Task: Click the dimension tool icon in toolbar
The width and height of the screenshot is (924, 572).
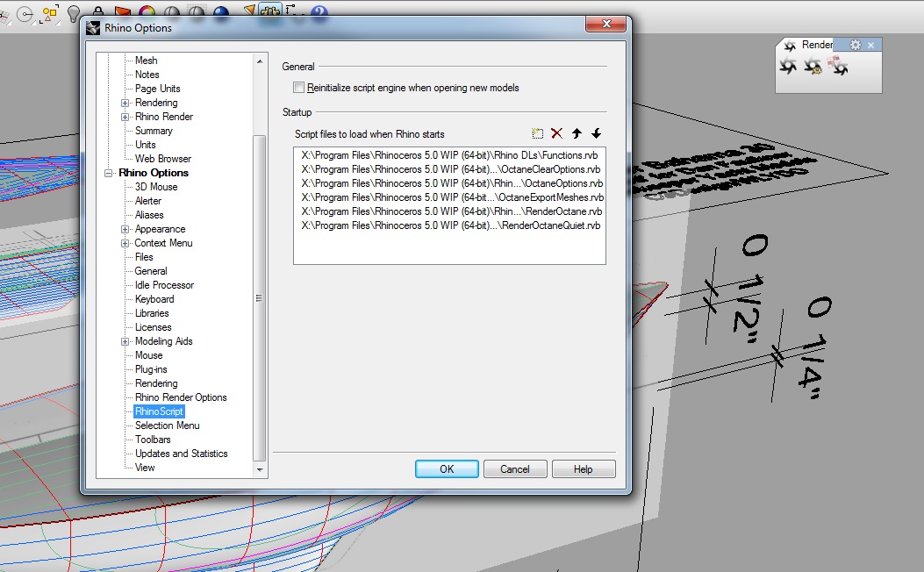Action: [x=291, y=10]
